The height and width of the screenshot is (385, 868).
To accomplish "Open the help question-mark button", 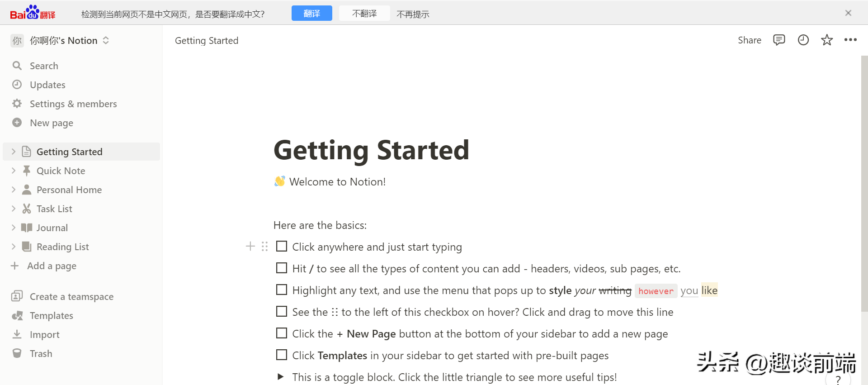I will (x=838, y=379).
